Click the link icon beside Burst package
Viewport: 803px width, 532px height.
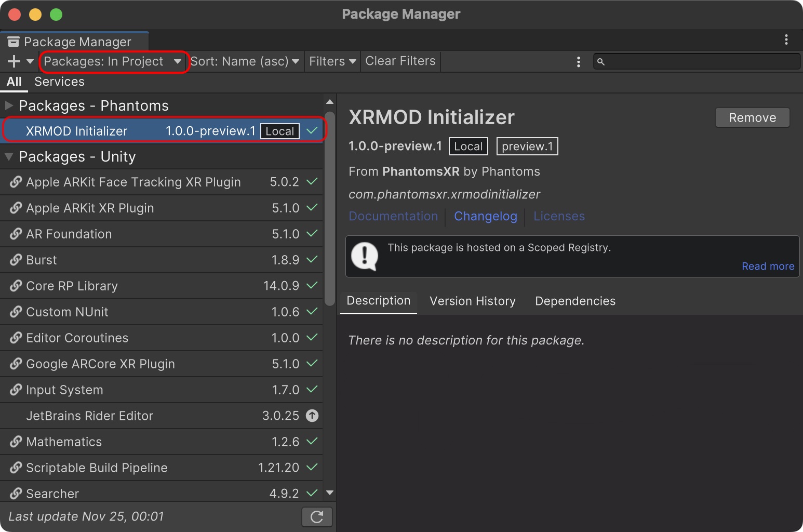point(16,260)
